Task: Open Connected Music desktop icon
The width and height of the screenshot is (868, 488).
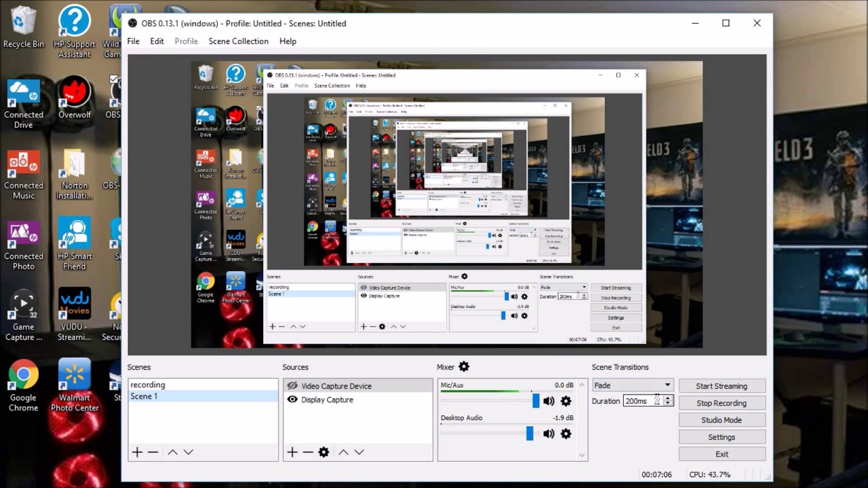Action: pyautogui.click(x=23, y=175)
